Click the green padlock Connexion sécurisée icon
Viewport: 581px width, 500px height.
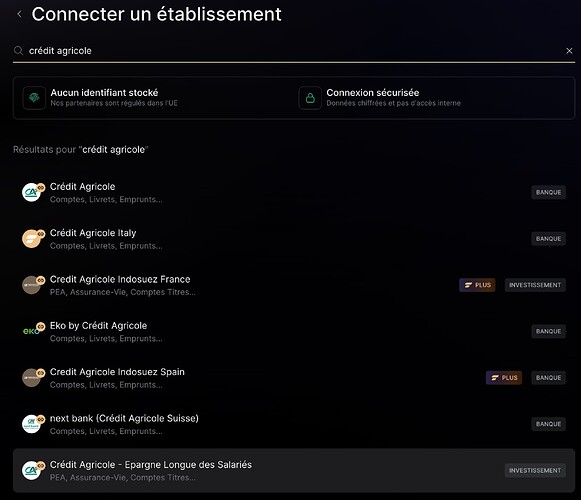pos(310,98)
